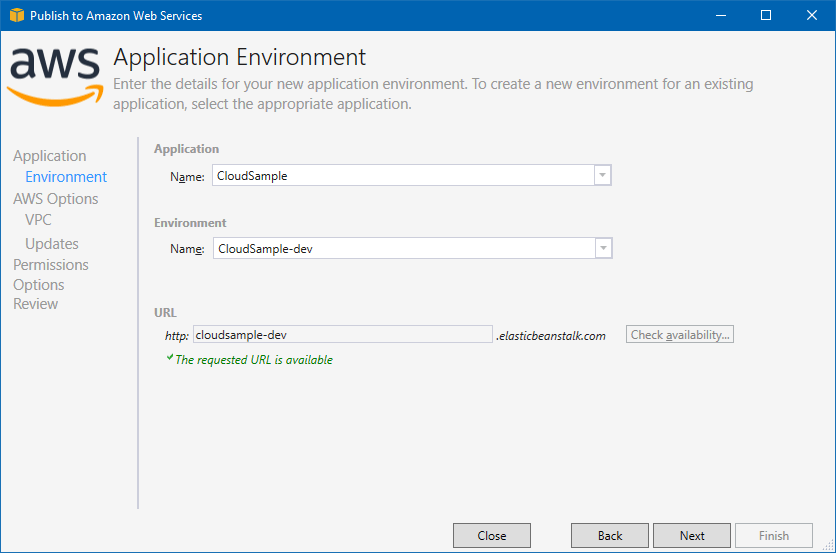This screenshot has width=836, height=553.
Task: Click the Close button at bottom
Action: point(492,535)
